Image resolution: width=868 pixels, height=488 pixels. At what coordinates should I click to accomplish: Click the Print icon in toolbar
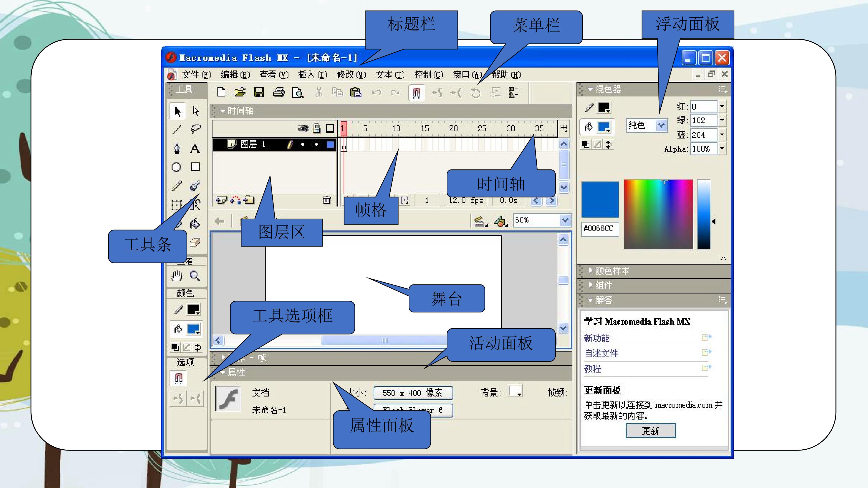click(x=279, y=92)
